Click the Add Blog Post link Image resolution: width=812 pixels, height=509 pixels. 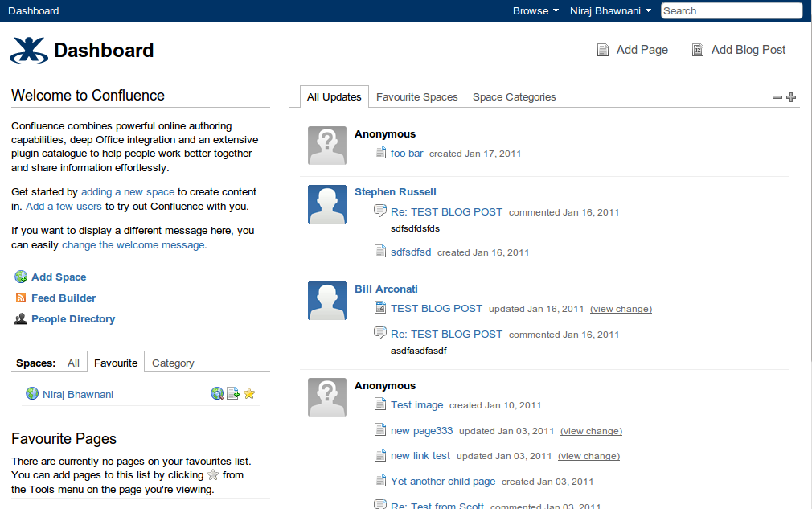point(748,50)
